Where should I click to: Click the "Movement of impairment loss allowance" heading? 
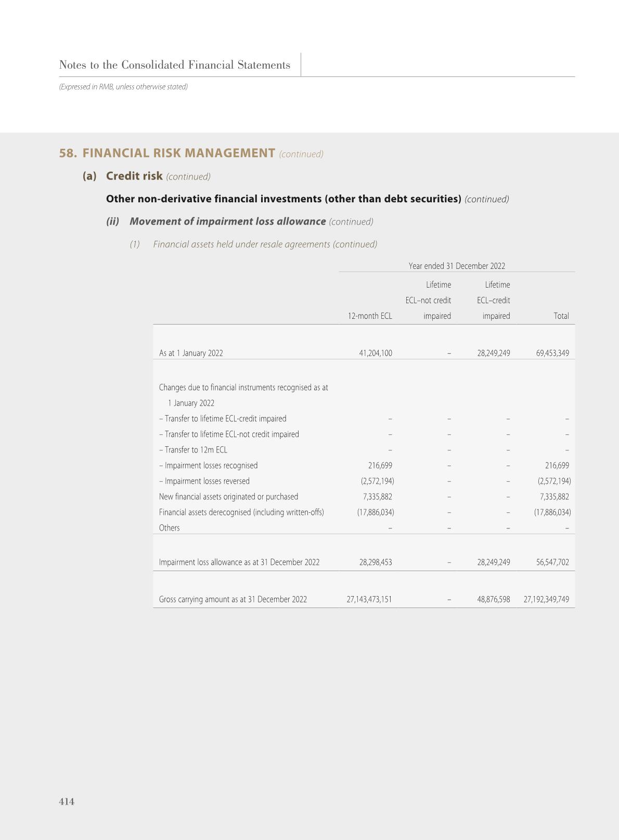227,222
